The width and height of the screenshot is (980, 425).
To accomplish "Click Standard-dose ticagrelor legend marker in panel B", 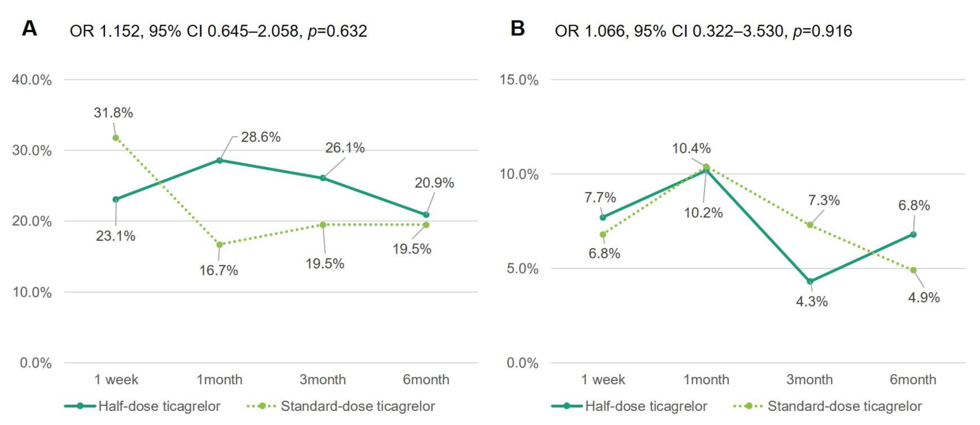I will coord(748,406).
